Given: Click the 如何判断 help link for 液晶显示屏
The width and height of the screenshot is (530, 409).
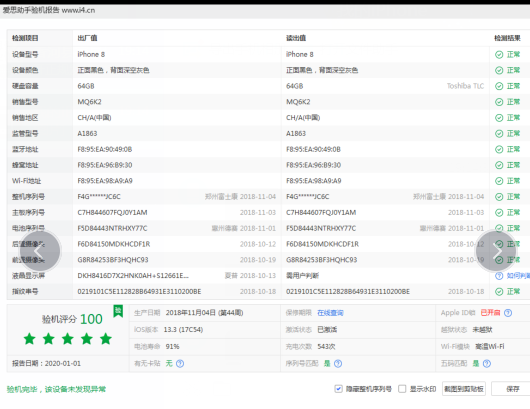Looking at the screenshot, I should [518, 276].
